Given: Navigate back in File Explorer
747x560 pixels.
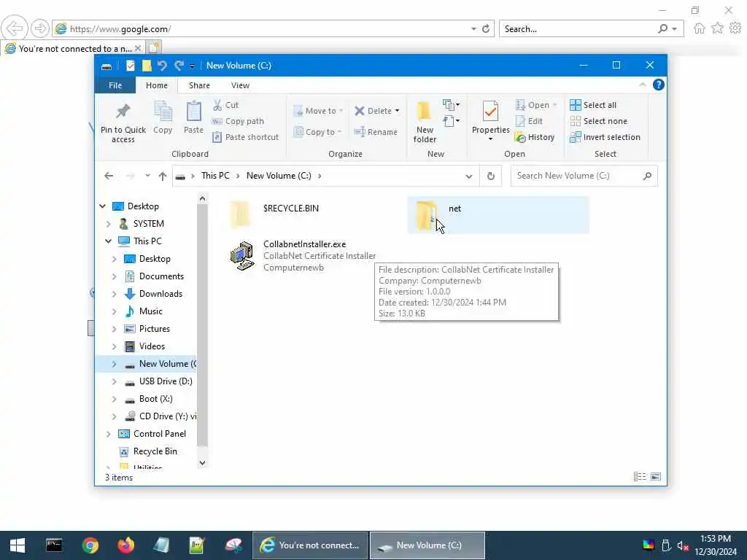Looking at the screenshot, I should tap(109, 176).
